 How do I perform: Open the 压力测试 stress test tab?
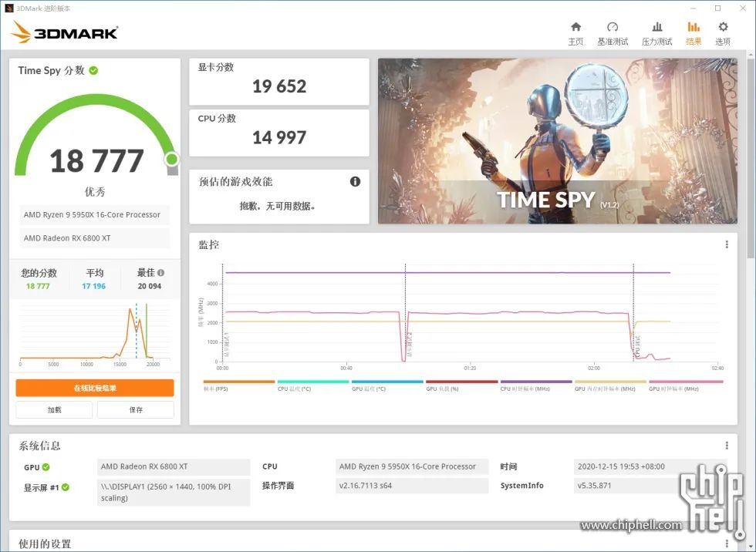coord(656,33)
